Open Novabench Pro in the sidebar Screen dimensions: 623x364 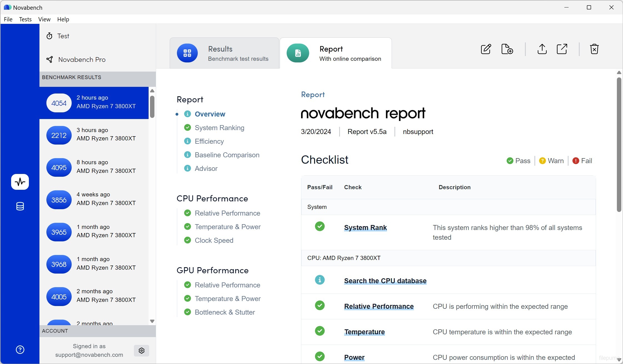82,59
